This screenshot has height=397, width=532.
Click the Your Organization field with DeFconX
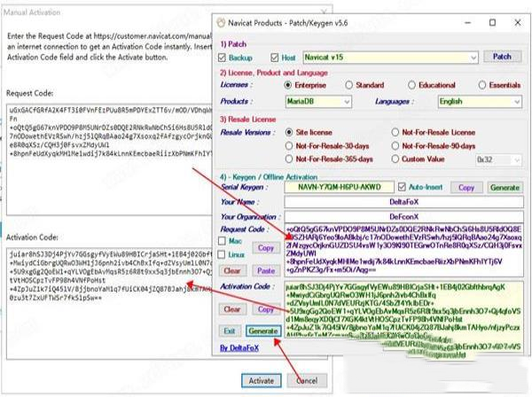(403, 216)
